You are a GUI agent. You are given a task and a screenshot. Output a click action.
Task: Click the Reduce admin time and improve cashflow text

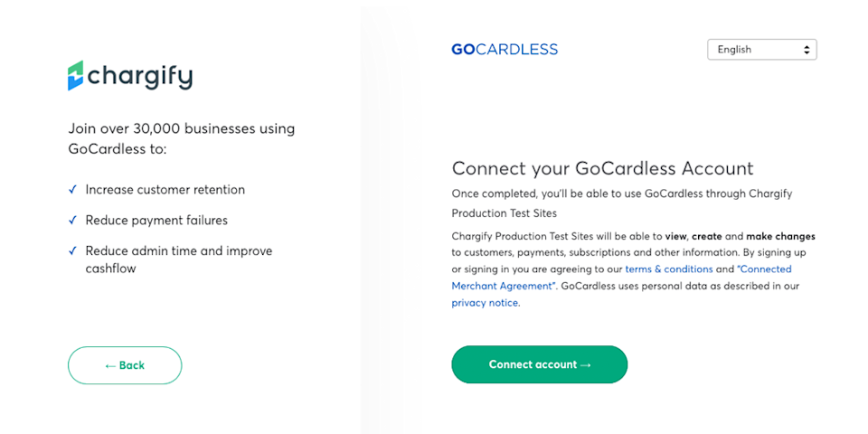point(179,259)
